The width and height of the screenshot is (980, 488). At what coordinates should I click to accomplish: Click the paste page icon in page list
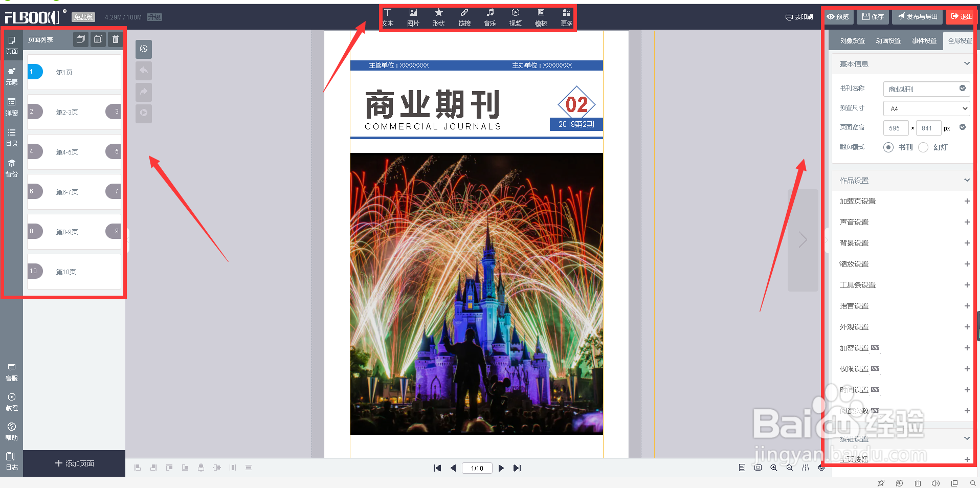coord(98,39)
